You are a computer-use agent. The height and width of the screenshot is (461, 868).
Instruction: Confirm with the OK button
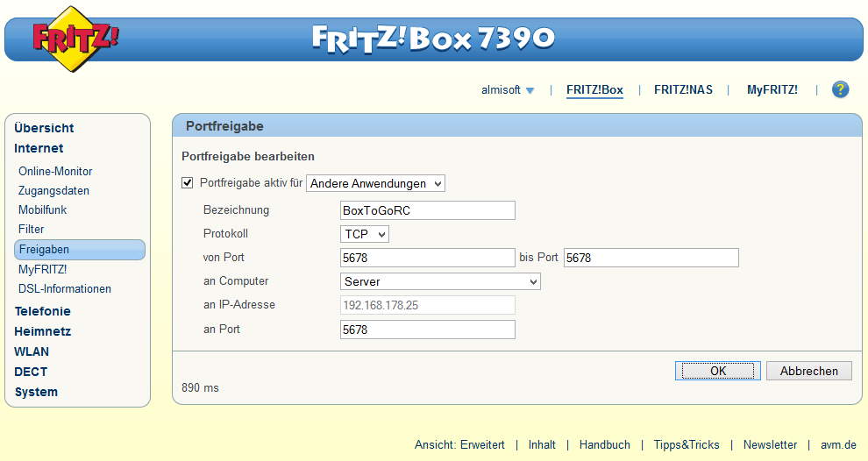pos(718,371)
